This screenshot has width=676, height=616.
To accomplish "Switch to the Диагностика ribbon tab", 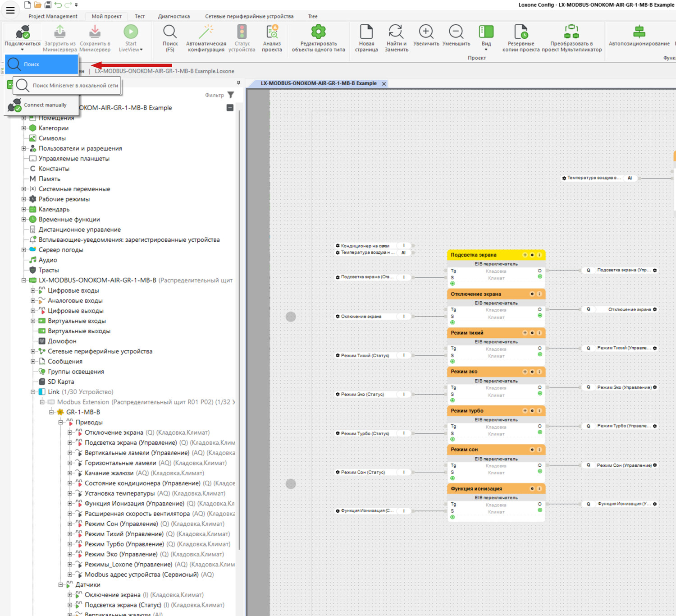I will click(x=174, y=16).
